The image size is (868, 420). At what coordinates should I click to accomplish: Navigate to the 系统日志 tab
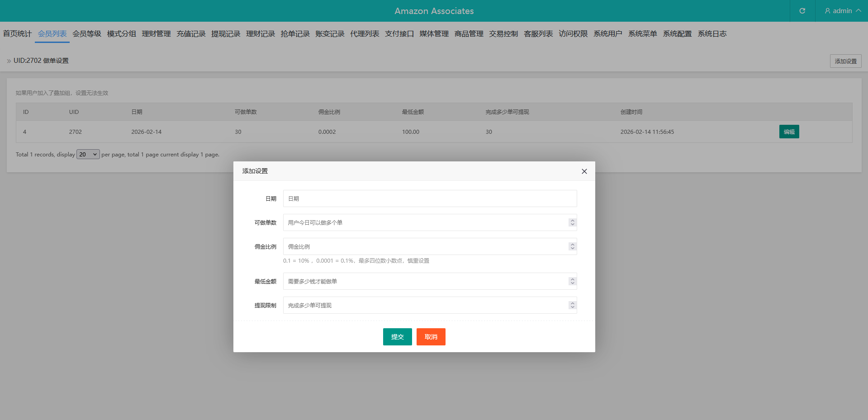[x=712, y=34]
